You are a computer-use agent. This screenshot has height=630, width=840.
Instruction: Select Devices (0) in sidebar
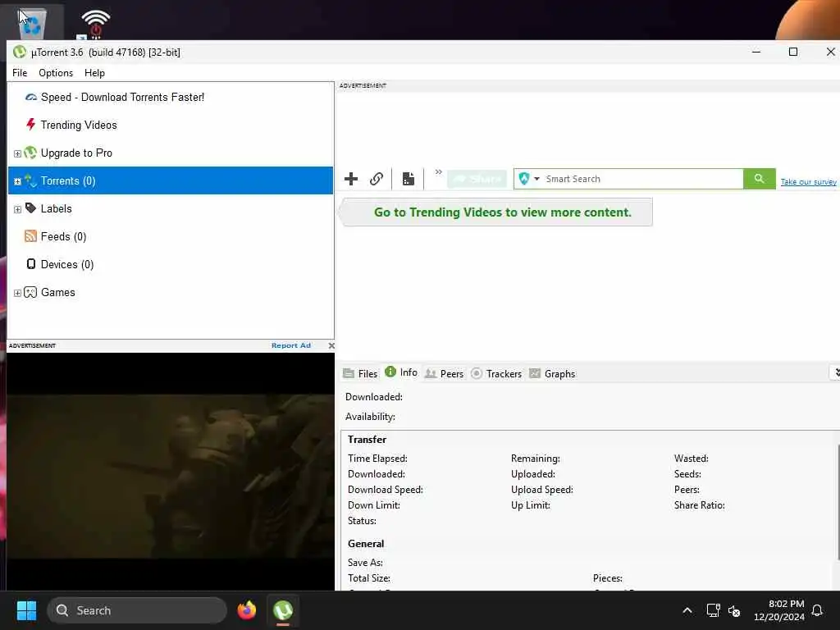coord(67,265)
